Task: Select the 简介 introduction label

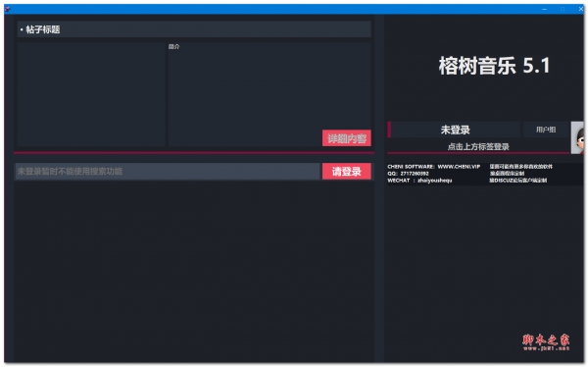Action: (174, 46)
